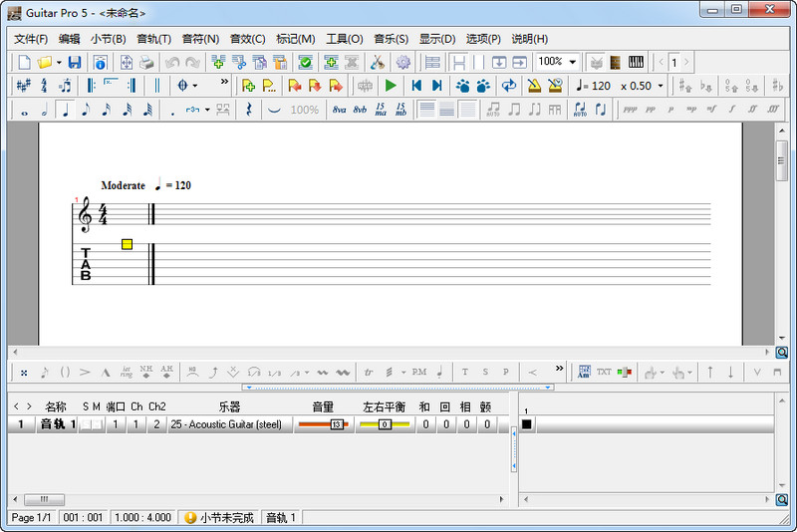Open the 工具(O) menu
This screenshot has height=532, width=797.
(345, 39)
